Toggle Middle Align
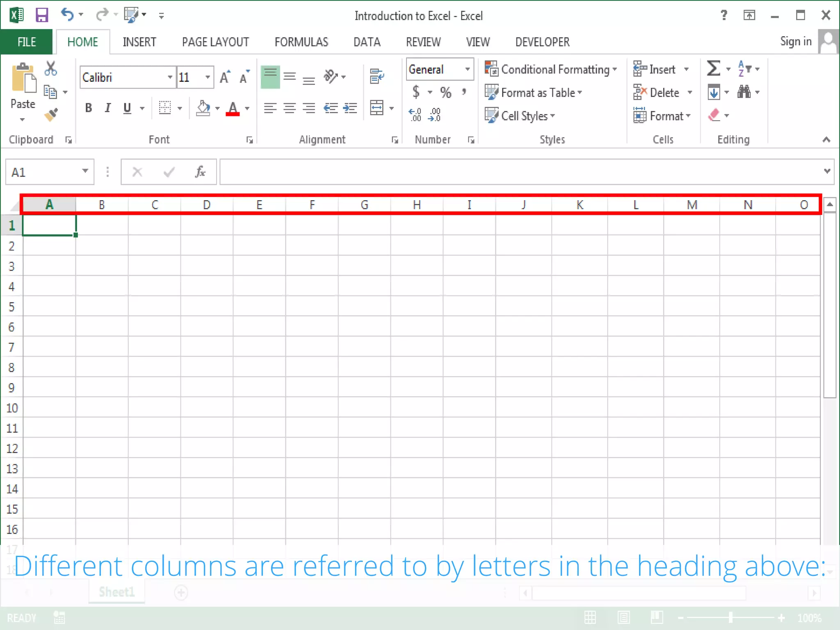The image size is (840, 630). 290,77
